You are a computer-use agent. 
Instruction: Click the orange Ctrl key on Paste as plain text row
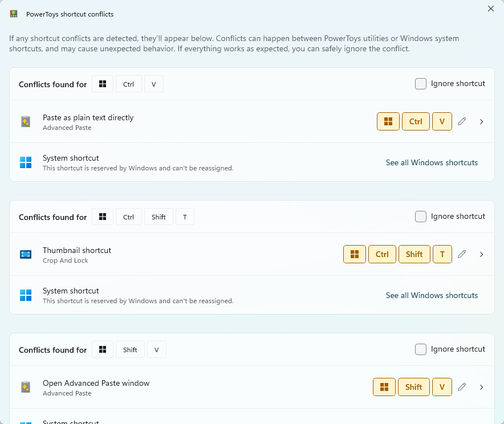416,121
